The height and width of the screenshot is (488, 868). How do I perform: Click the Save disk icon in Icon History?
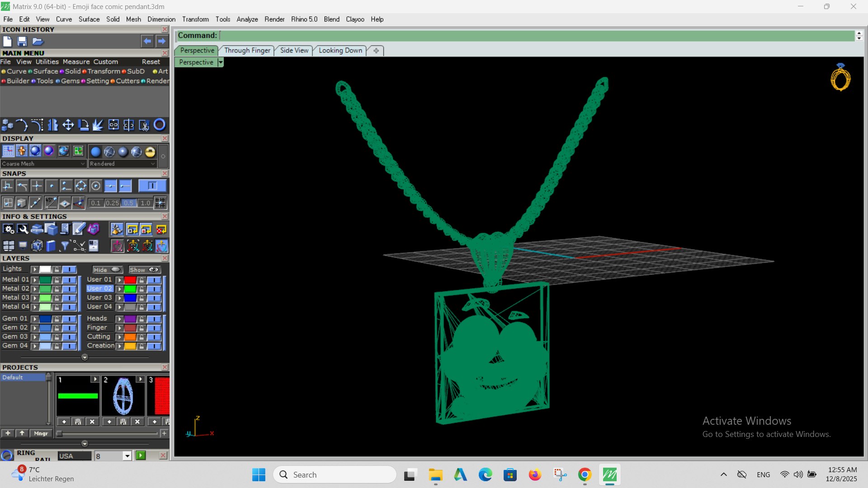22,42
